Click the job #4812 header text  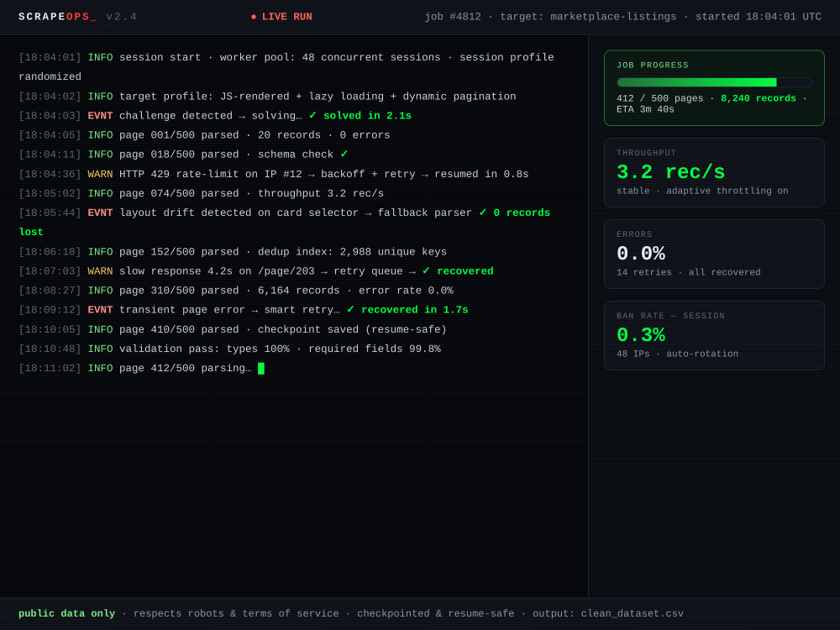453,17
